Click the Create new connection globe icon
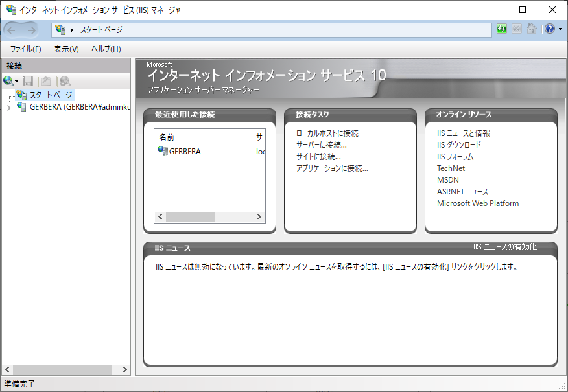This screenshot has width=568, height=392. point(8,81)
